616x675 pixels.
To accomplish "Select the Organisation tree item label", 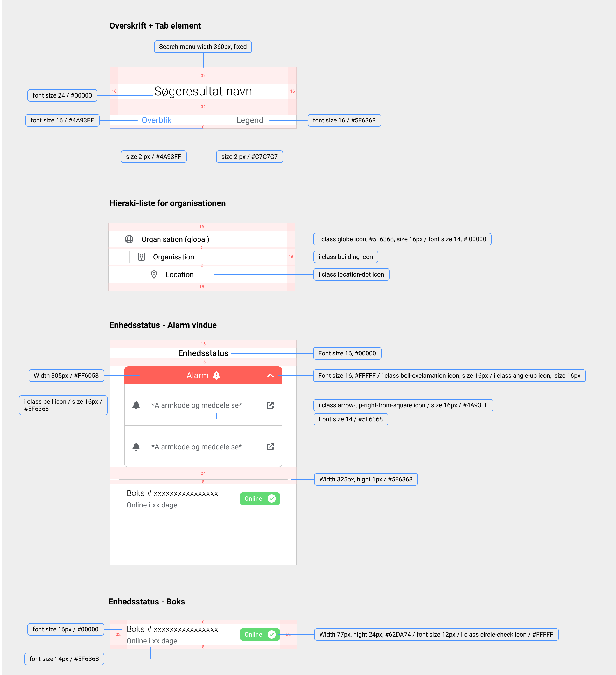I will [173, 257].
